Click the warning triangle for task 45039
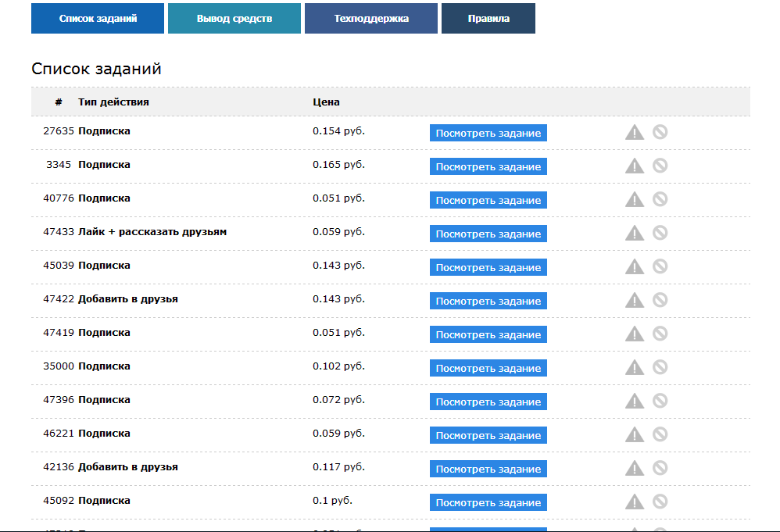The image size is (780, 532). point(635,266)
